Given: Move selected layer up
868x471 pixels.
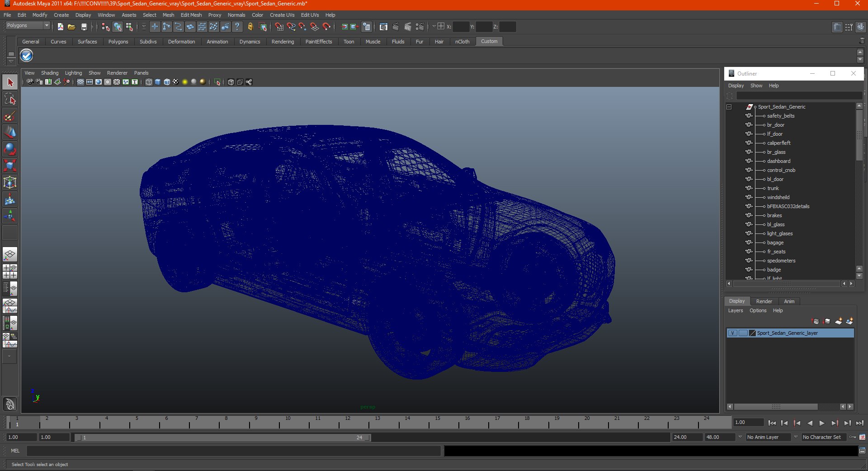Looking at the screenshot, I should (816, 321).
